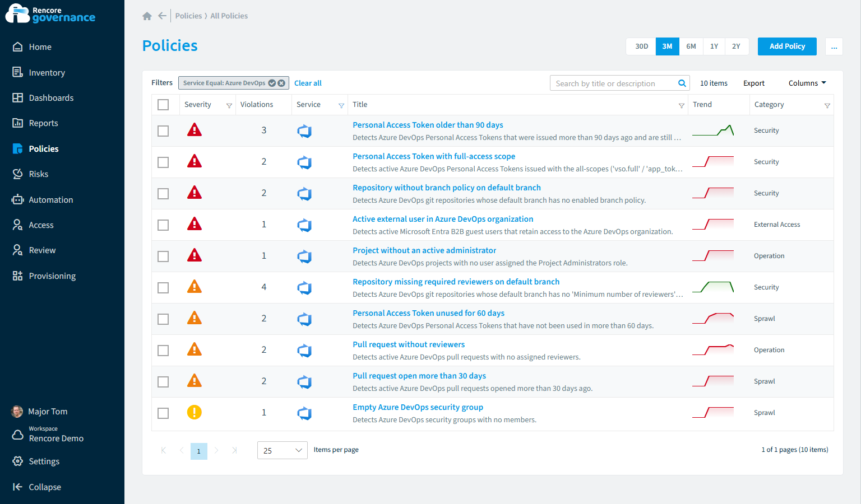Toggle the select-all header checkbox
Screen dimensions: 861x504
(163, 105)
